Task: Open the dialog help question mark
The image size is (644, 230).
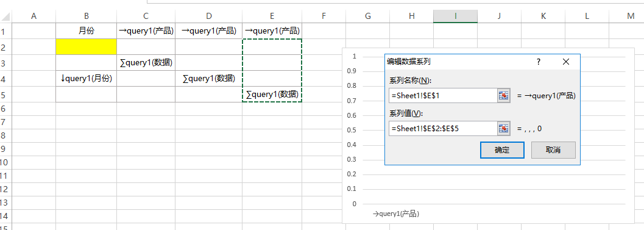Action: 539,62
